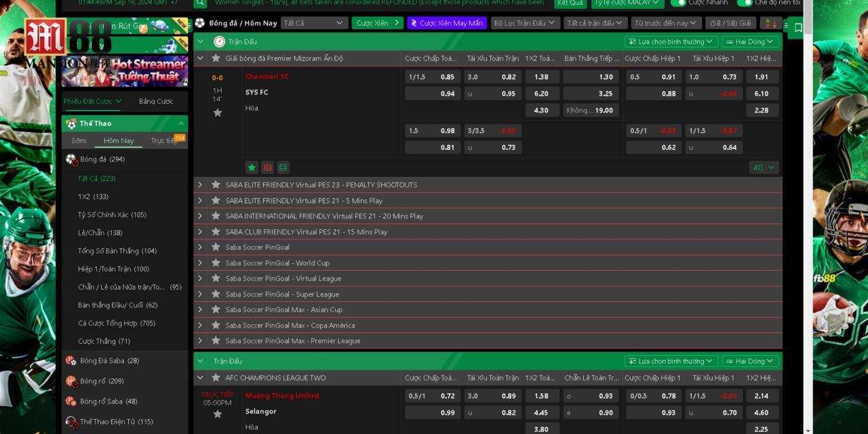
Task: Select the Hôm Nay tab
Action: [119, 140]
